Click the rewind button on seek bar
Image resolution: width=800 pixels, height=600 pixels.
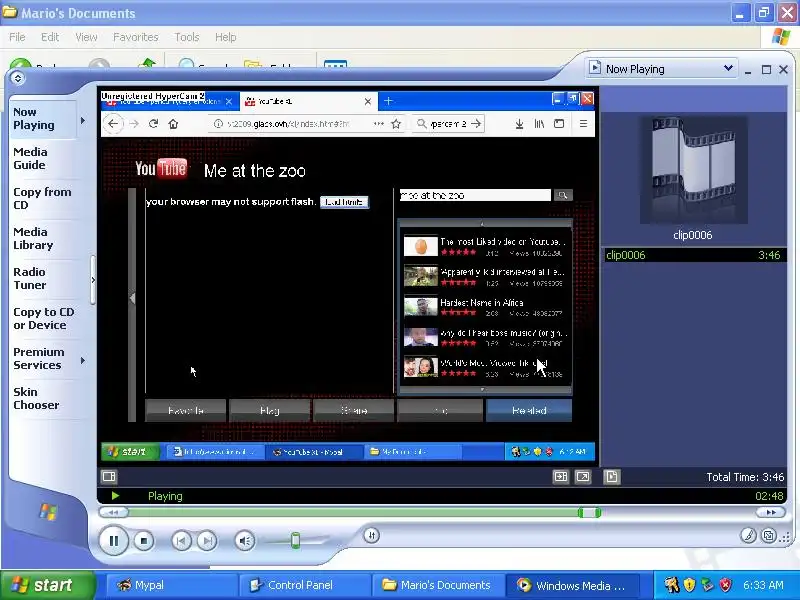point(114,512)
